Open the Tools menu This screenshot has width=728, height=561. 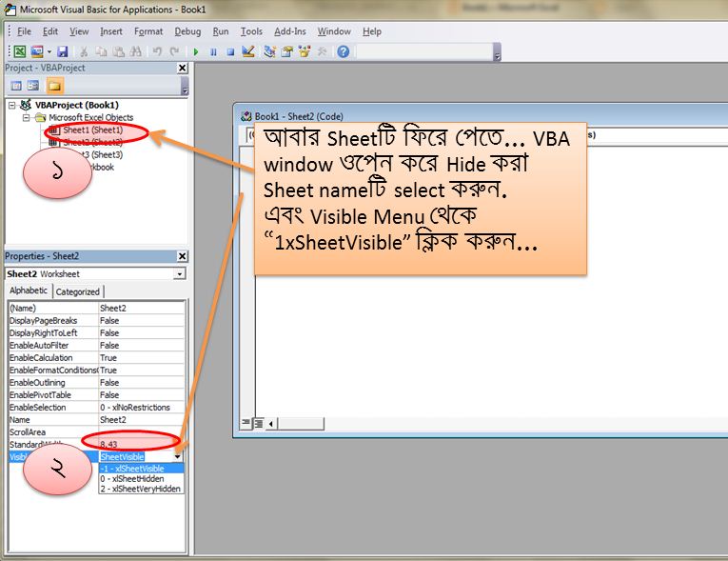click(x=251, y=31)
